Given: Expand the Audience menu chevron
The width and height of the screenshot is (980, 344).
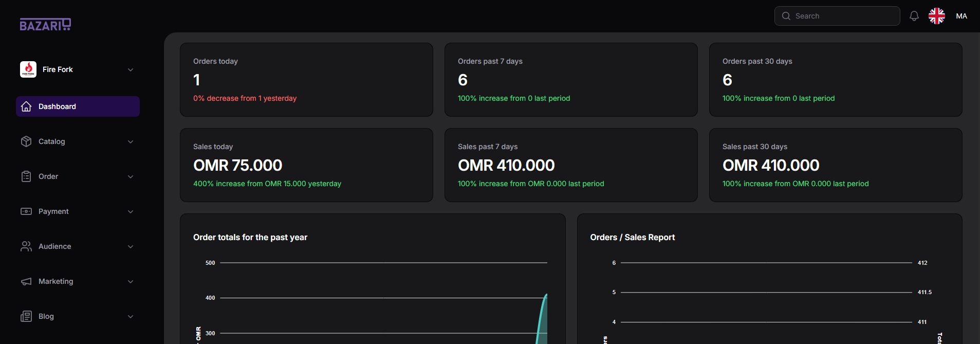Looking at the screenshot, I should point(131,246).
